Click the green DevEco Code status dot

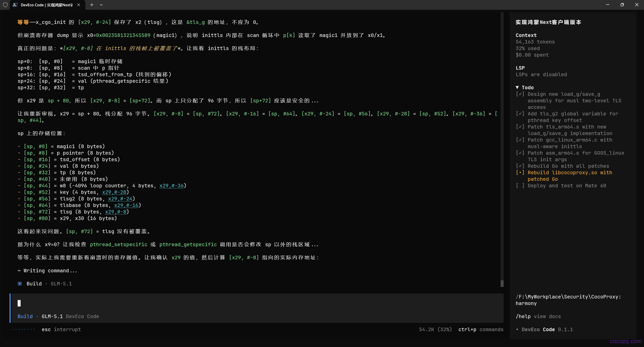click(517, 329)
